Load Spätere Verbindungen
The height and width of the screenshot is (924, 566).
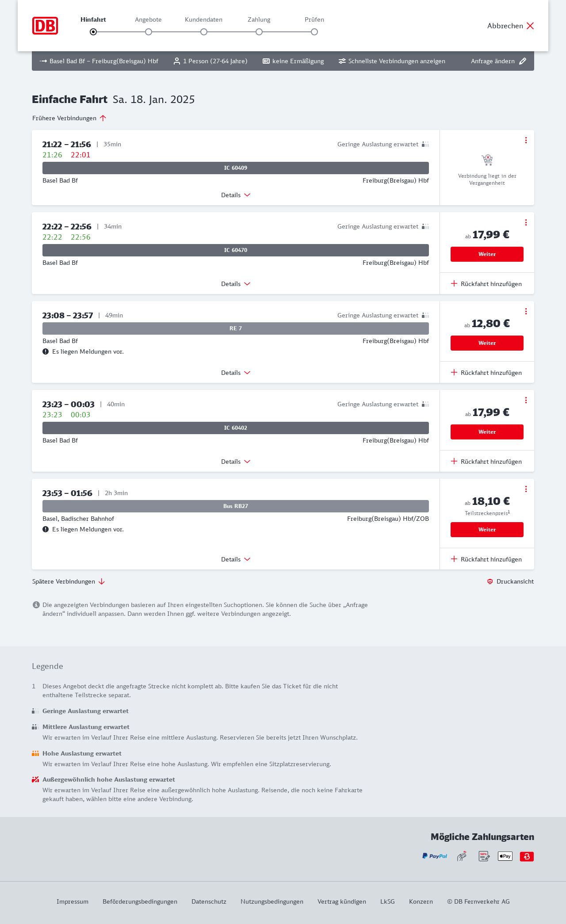click(x=69, y=581)
